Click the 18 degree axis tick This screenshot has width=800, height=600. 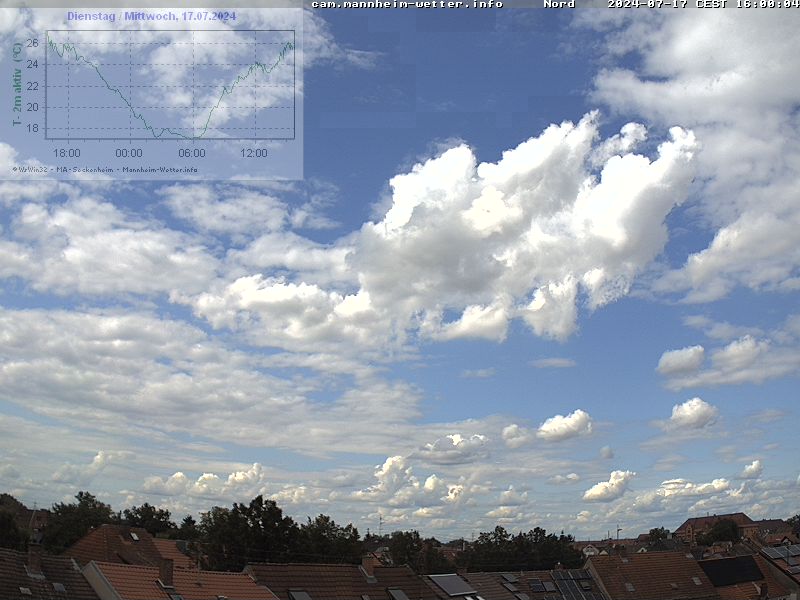pyautogui.click(x=32, y=128)
